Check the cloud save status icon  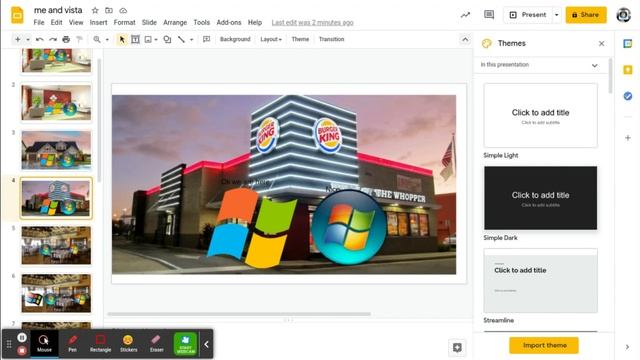coord(123,10)
